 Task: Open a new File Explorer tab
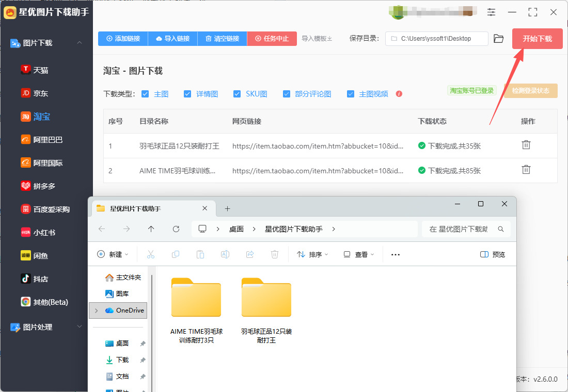(x=227, y=208)
